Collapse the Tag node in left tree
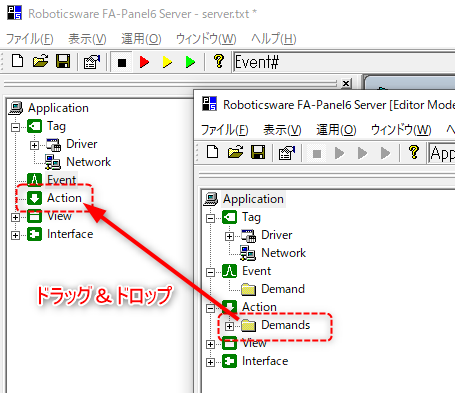This screenshot has height=393, width=455. 15,127
